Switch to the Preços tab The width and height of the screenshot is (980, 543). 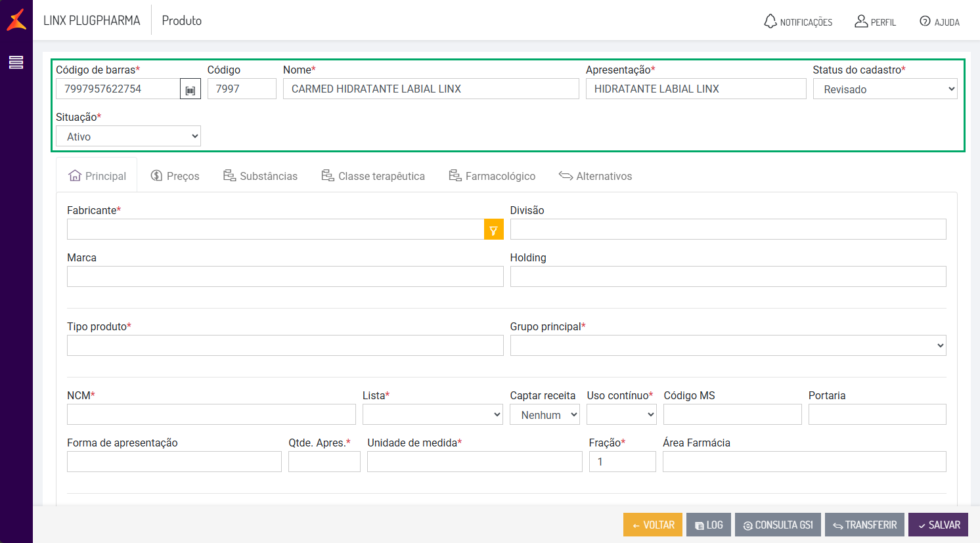[x=175, y=176]
